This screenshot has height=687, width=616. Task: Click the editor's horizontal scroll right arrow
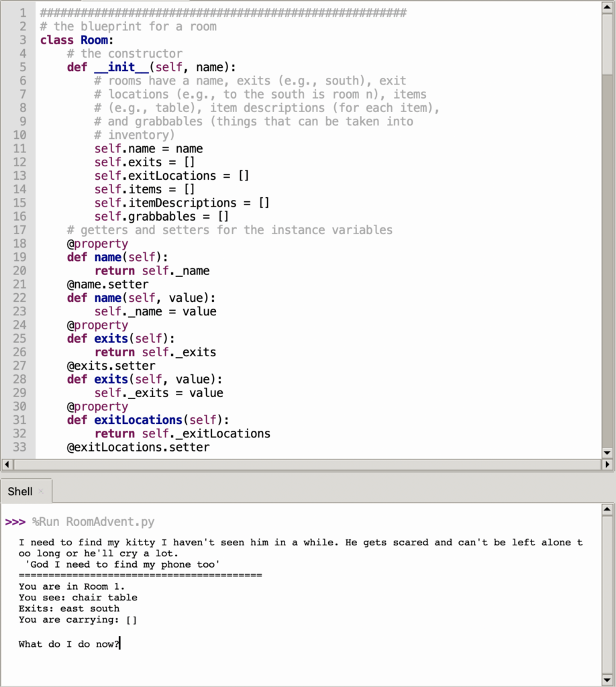(x=607, y=464)
